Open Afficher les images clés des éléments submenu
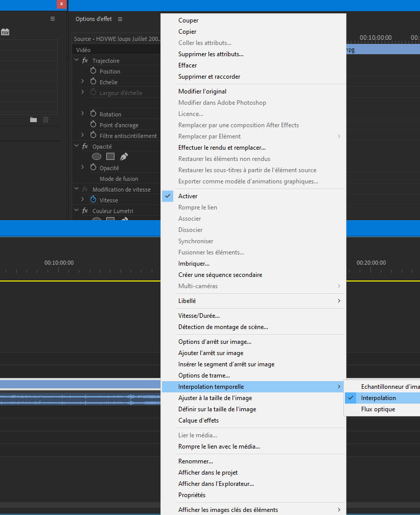The width and height of the screenshot is (420, 515). pyautogui.click(x=253, y=510)
